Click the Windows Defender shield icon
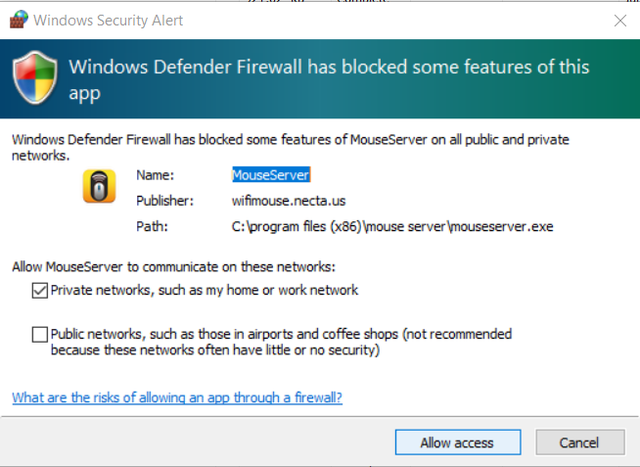Image resolution: width=640 pixels, height=467 pixels. click(x=33, y=79)
